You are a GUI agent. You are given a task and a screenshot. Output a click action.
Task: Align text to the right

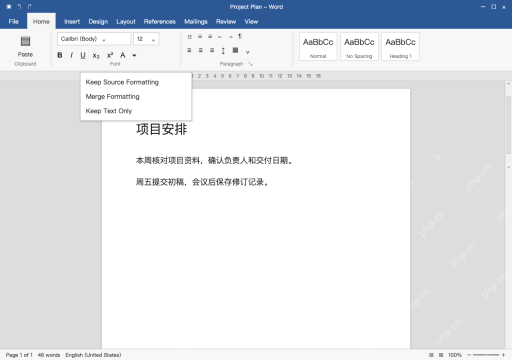click(212, 50)
